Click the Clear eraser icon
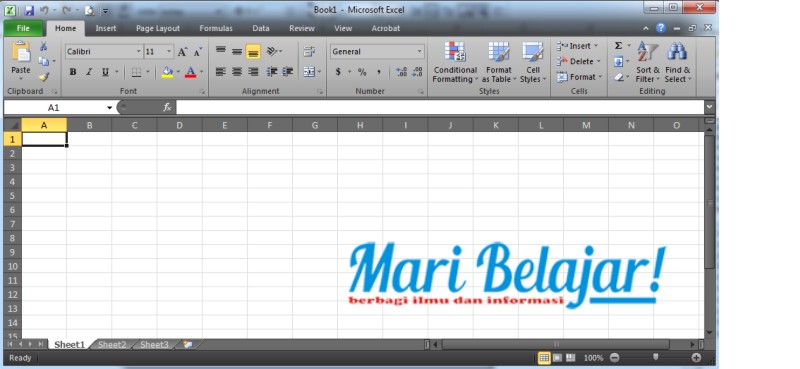The width and height of the screenshot is (800, 369). pyautogui.click(x=618, y=77)
